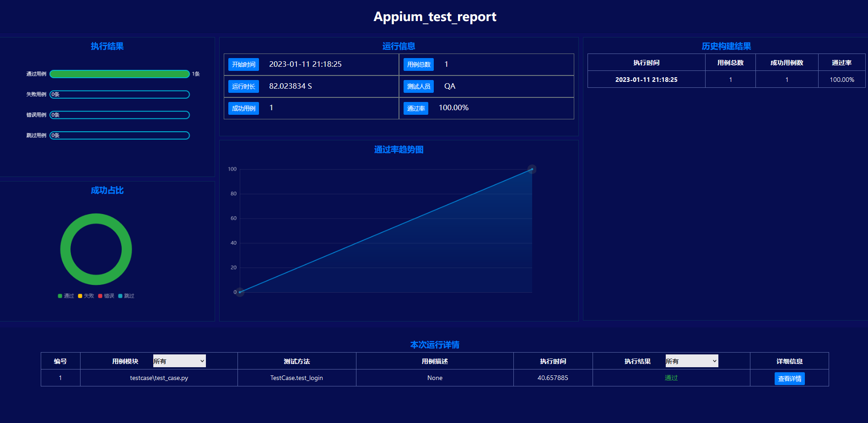Click the 1条 count beside 通过用例 bar
Viewport: 868px width, 423px height.
coord(196,74)
